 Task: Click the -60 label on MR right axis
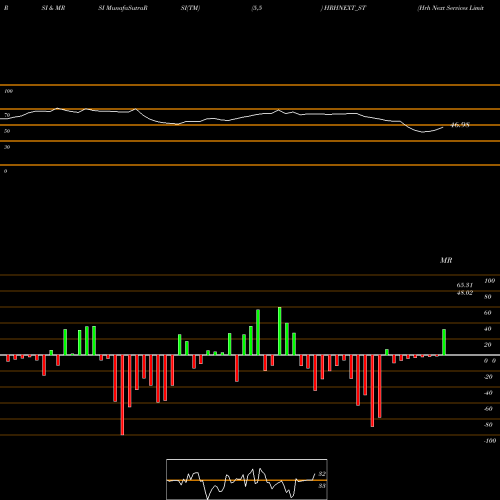point(488,409)
